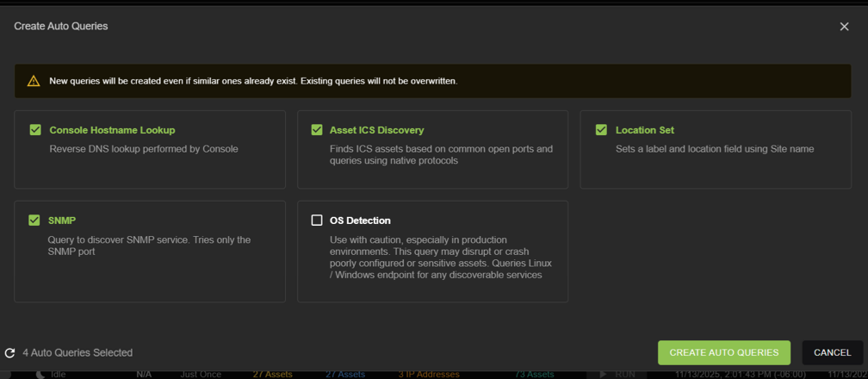This screenshot has width=868, height=379.
Task: Click the 'Just Once' cell in background row
Action: click(x=201, y=375)
